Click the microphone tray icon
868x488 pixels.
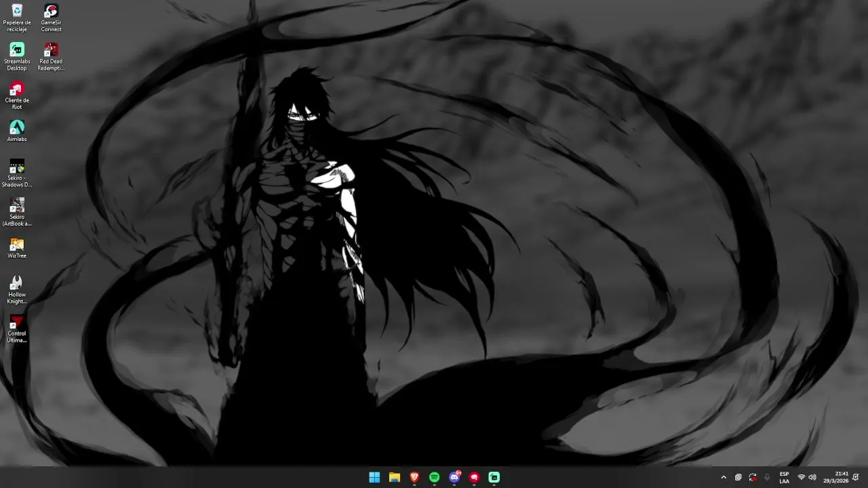click(x=767, y=477)
